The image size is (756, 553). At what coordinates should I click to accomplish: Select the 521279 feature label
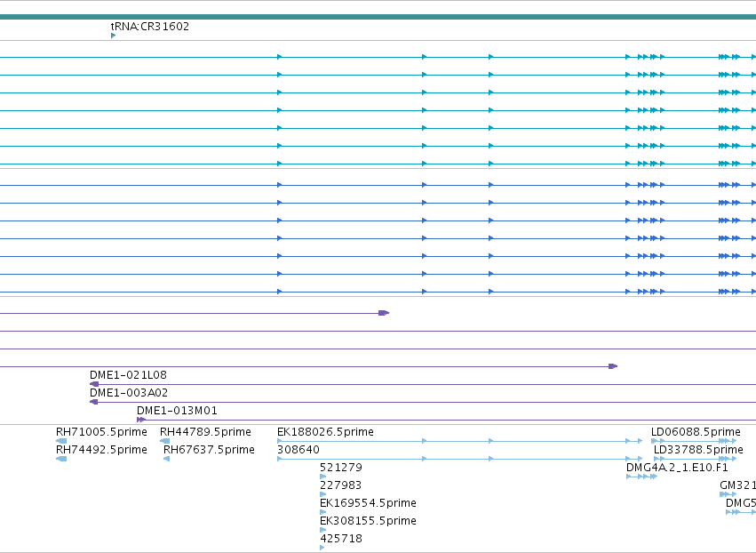341,468
